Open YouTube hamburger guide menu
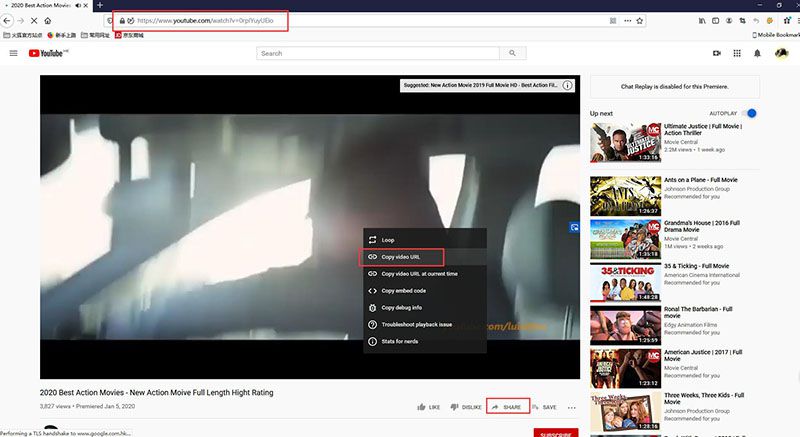Screen dimensions: 800x437 [x=14, y=53]
